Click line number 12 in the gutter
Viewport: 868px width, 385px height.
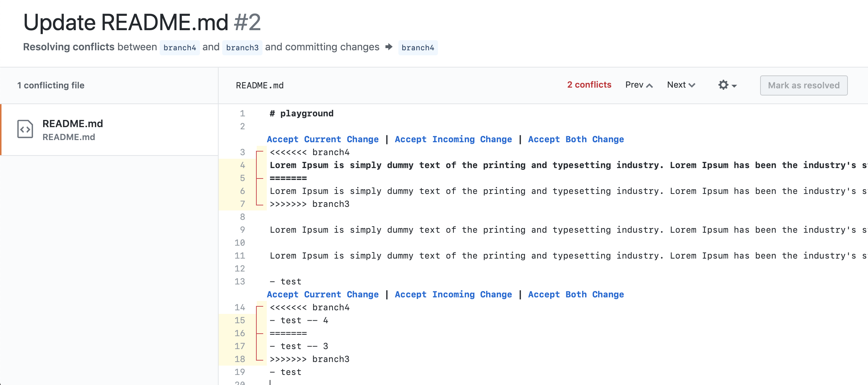coord(240,269)
